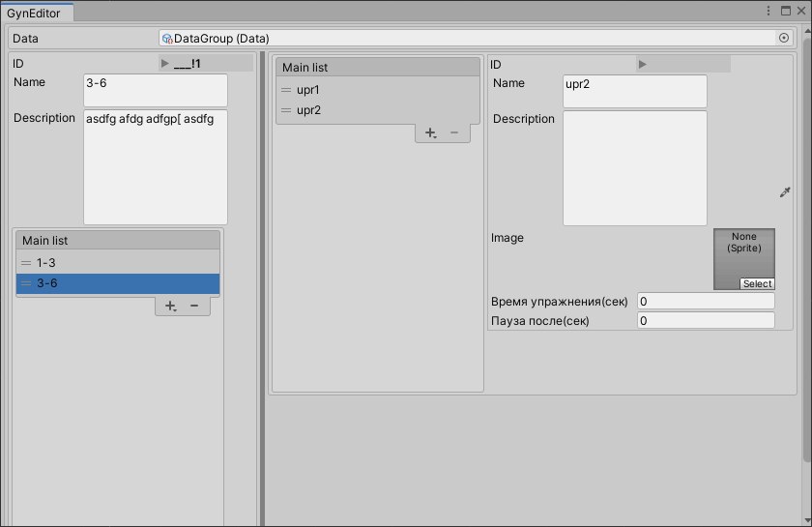Click the middle Main list header

pos(378,68)
